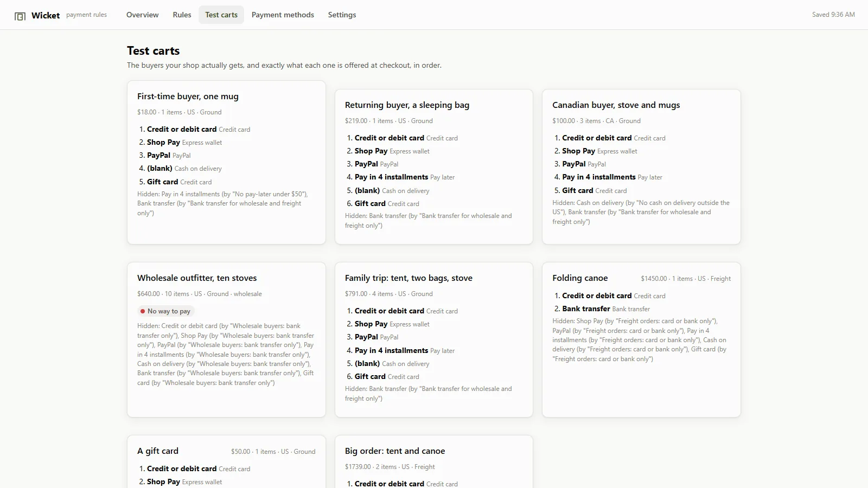Image resolution: width=868 pixels, height=488 pixels.
Task: Open the Overview tab
Action: coord(143,15)
